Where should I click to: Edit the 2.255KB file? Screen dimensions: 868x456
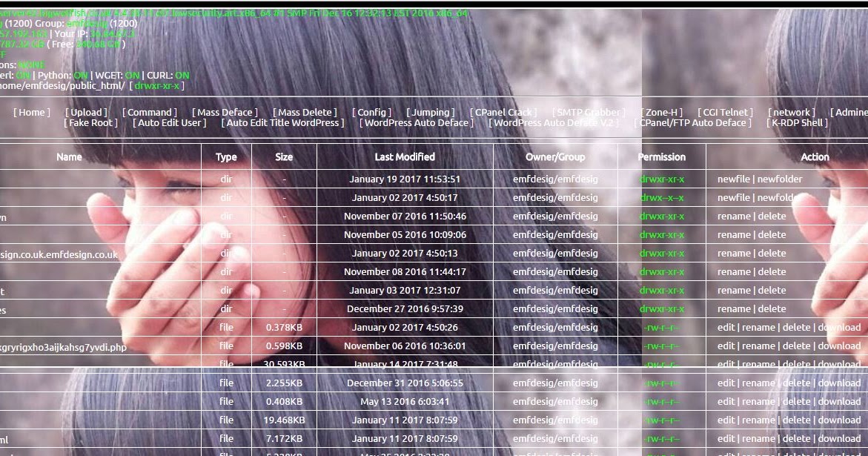726,383
